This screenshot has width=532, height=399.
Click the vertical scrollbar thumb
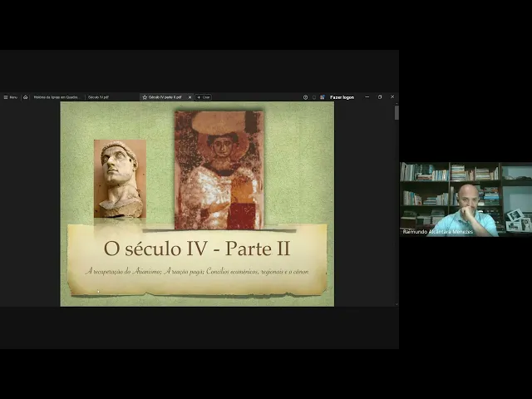tap(397, 112)
